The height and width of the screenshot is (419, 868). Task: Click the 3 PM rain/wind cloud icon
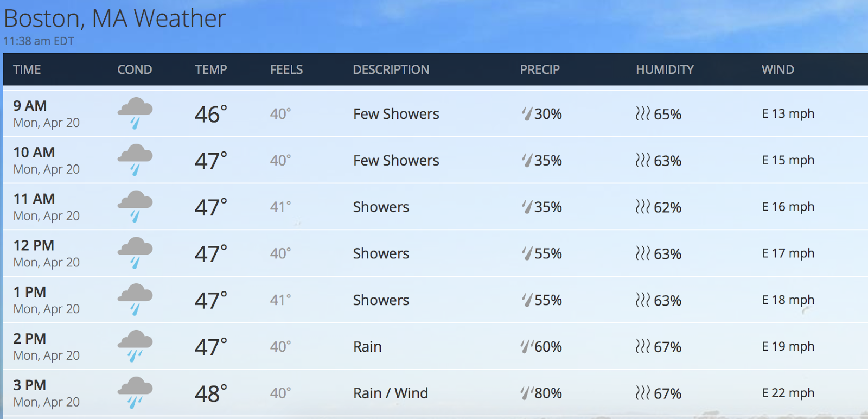135,392
